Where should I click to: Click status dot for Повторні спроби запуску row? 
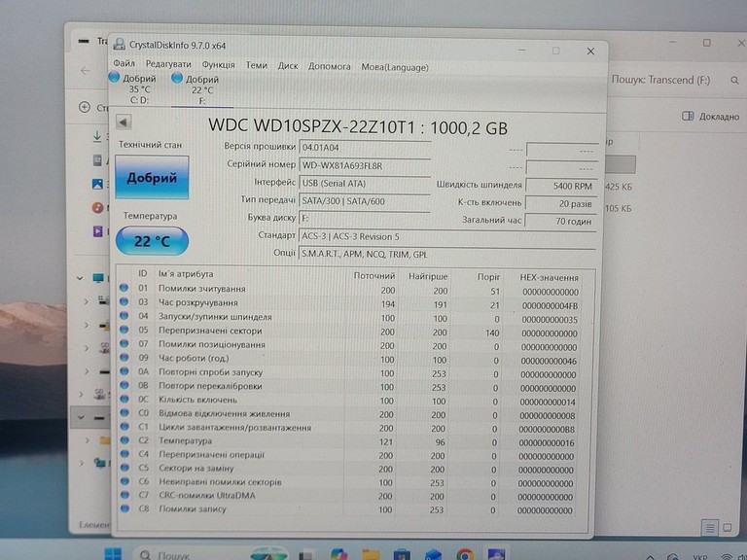(124, 370)
